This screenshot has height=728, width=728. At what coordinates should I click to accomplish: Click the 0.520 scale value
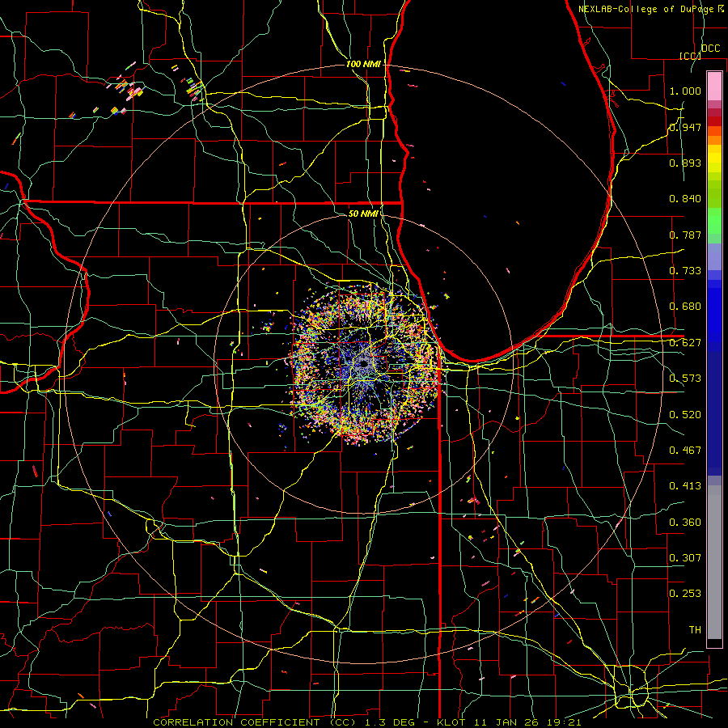pyautogui.click(x=685, y=415)
